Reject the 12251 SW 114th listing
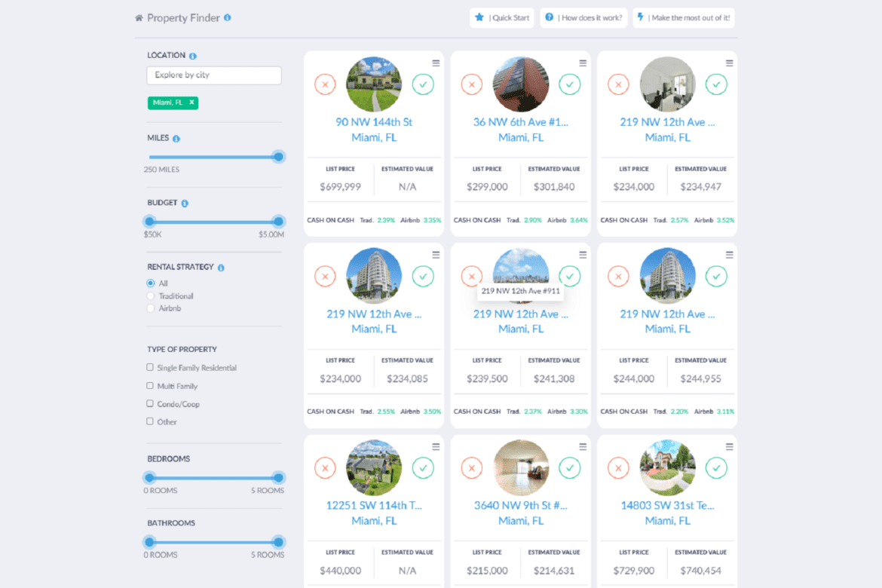This screenshot has height=588, width=882. tap(325, 467)
